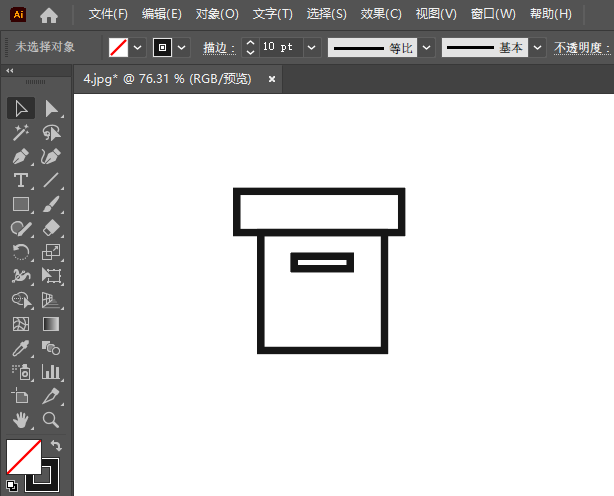Expand the stroke color dropdown arrow
Screen dimensions: 614x496
[x=181, y=48]
